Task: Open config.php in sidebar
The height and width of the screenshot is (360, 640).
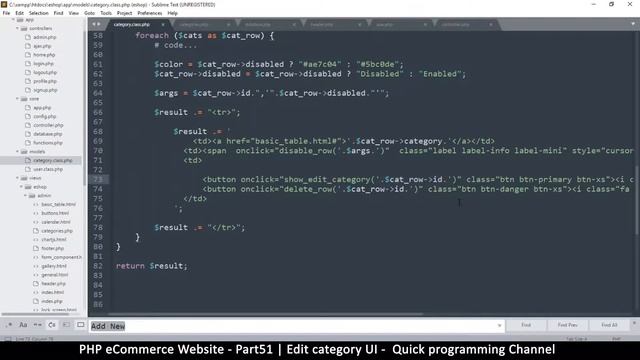Action: click(44, 116)
